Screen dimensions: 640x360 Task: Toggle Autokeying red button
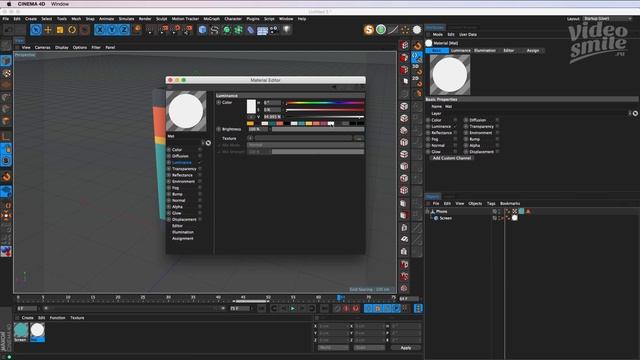347,309
